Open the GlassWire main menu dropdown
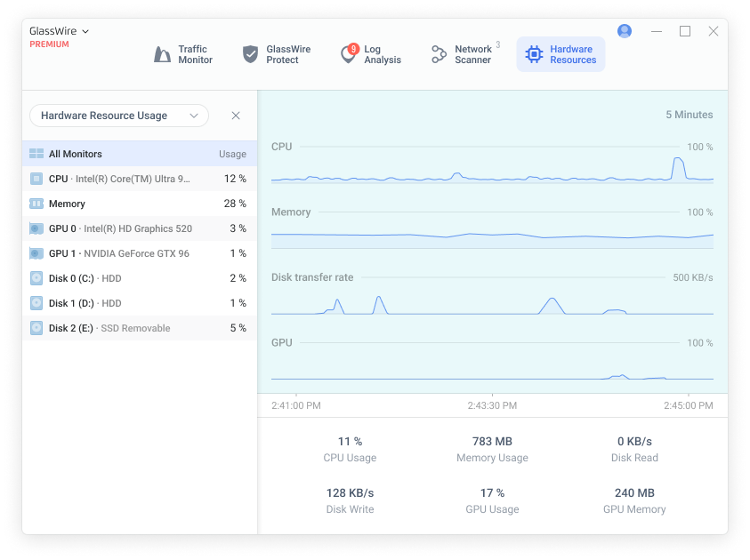The height and width of the screenshot is (560, 750). (x=59, y=31)
